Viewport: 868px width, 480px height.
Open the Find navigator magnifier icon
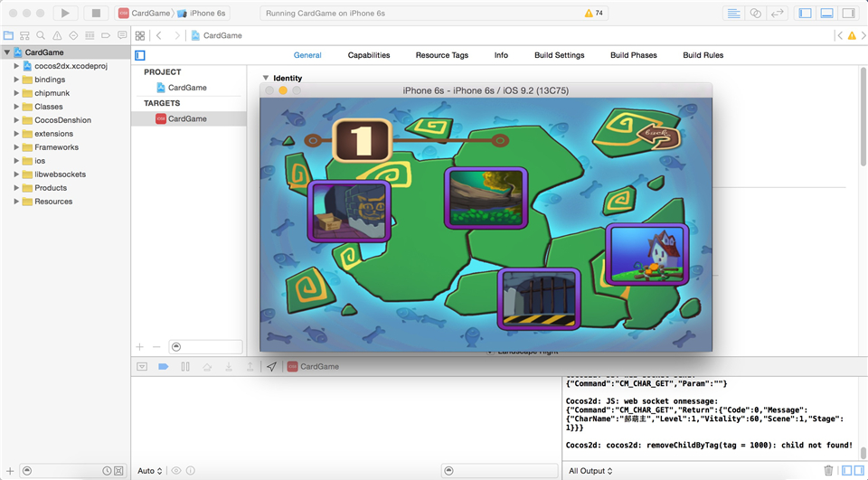point(41,35)
